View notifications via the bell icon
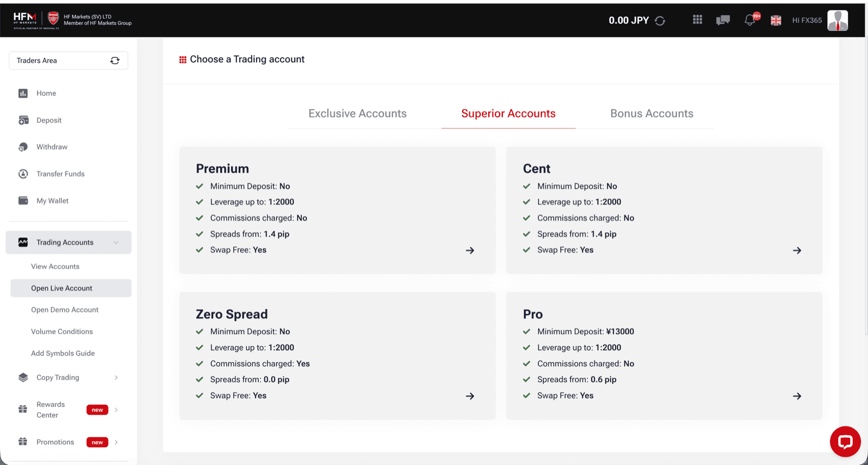 pos(750,20)
